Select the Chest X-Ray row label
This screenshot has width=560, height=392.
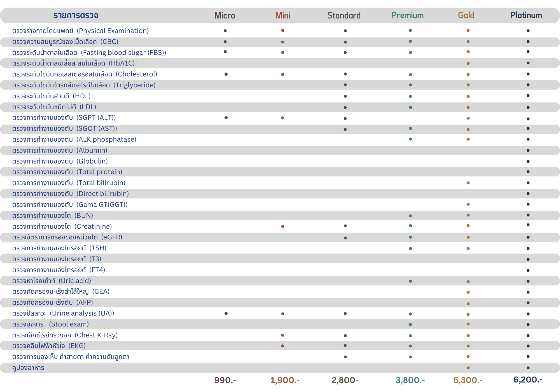[65, 335]
